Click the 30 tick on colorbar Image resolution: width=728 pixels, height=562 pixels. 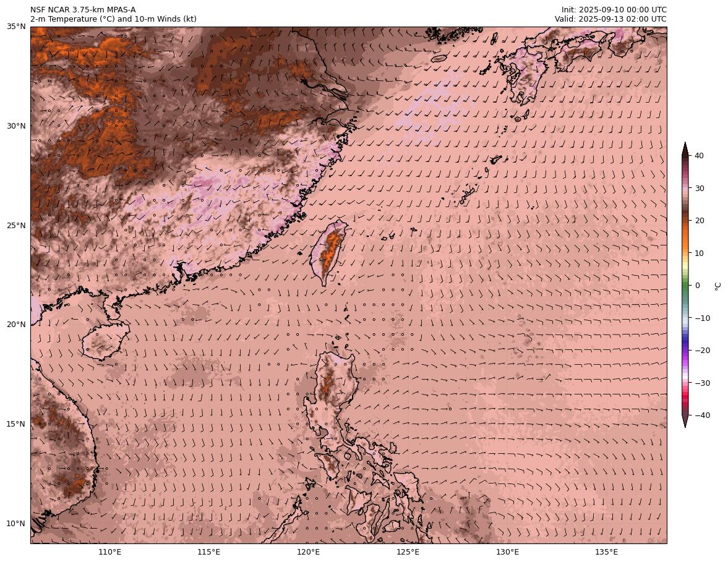pos(700,189)
